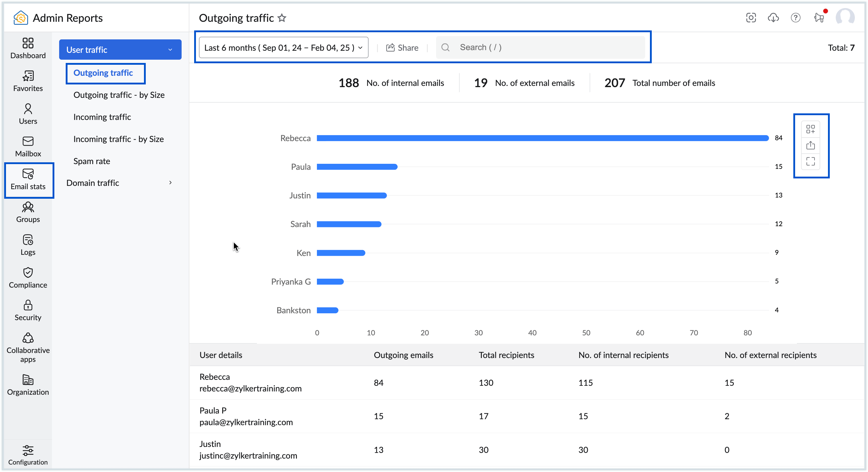Open the Mailbox reports section
868x472 pixels.
tap(28, 146)
